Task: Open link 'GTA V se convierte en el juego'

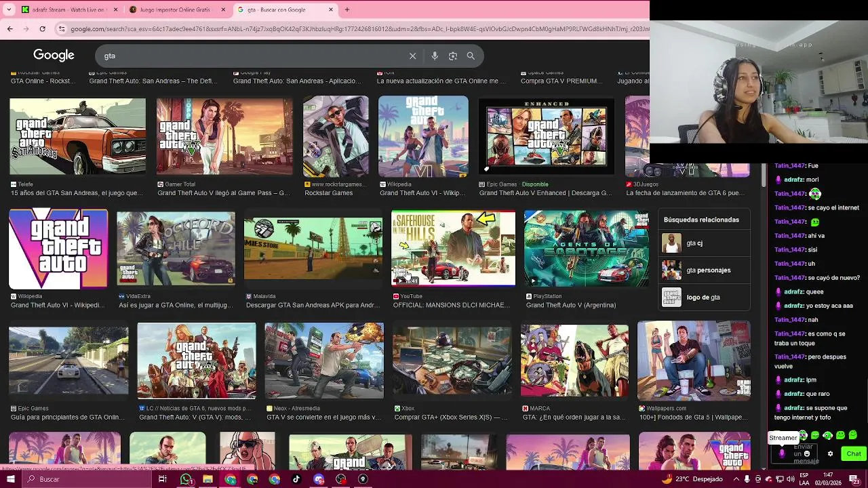Action: coord(323,418)
